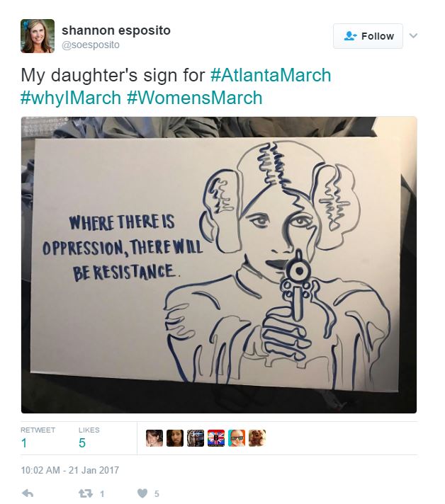View the retweet count of 1
This screenshot has height=504, width=445.
[x=24, y=443]
